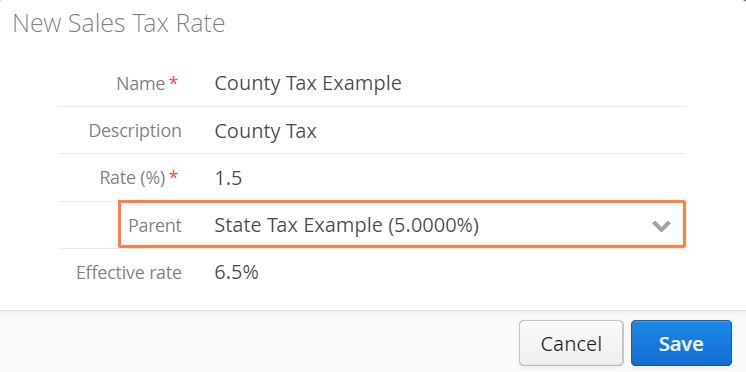Click the Description field label
Screen dimensions: 746x372
(135, 131)
